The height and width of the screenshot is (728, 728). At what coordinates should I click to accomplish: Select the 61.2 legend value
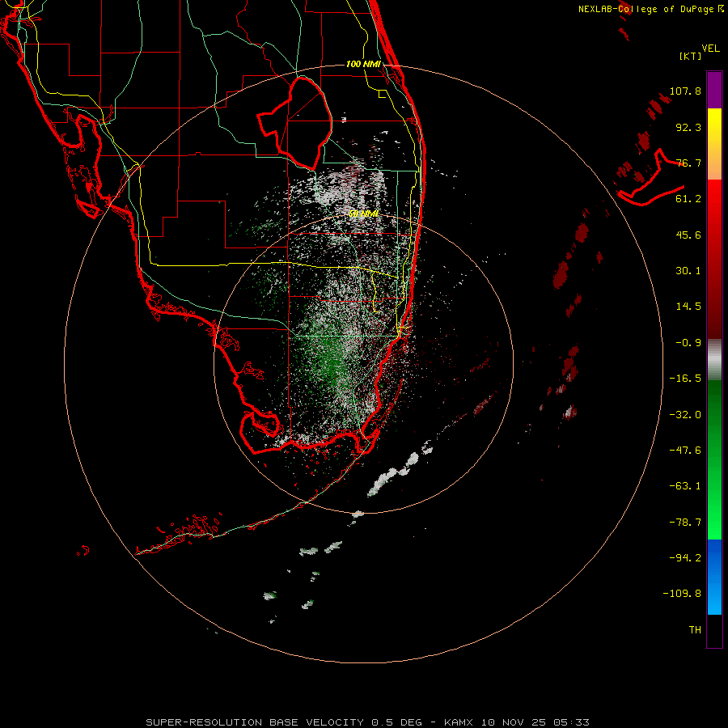point(688,199)
